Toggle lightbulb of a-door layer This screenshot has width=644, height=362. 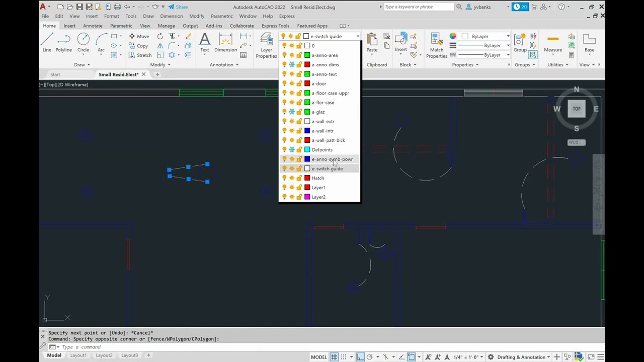[x=284, y=83]
